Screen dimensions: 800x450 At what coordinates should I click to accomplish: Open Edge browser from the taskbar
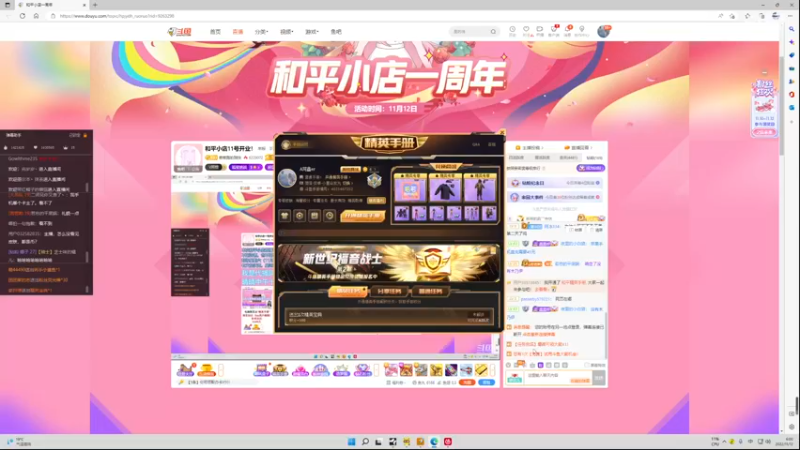tap(434, 442)
